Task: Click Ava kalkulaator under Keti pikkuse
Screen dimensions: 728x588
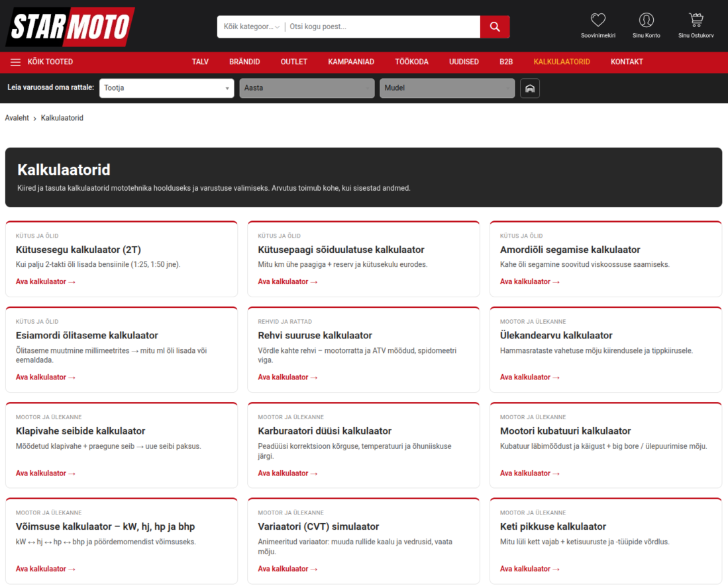Action: (530, 569)
